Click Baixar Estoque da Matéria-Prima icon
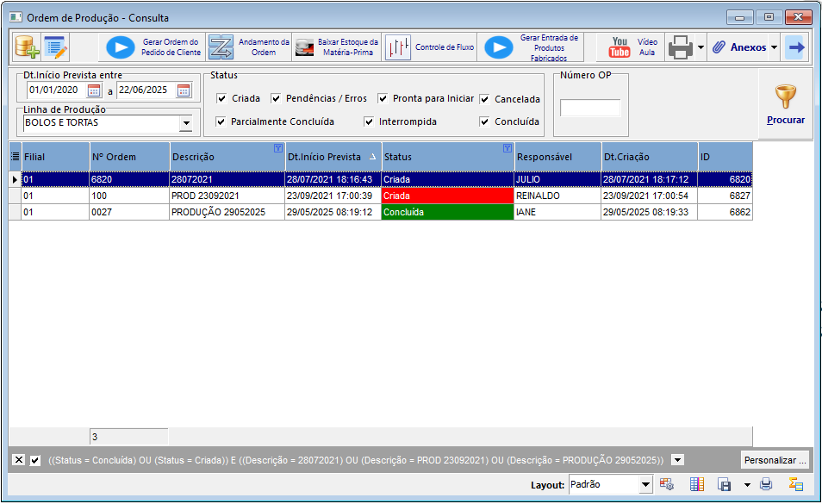The height and width of the screenshot is (504, 822). (304, 47)
